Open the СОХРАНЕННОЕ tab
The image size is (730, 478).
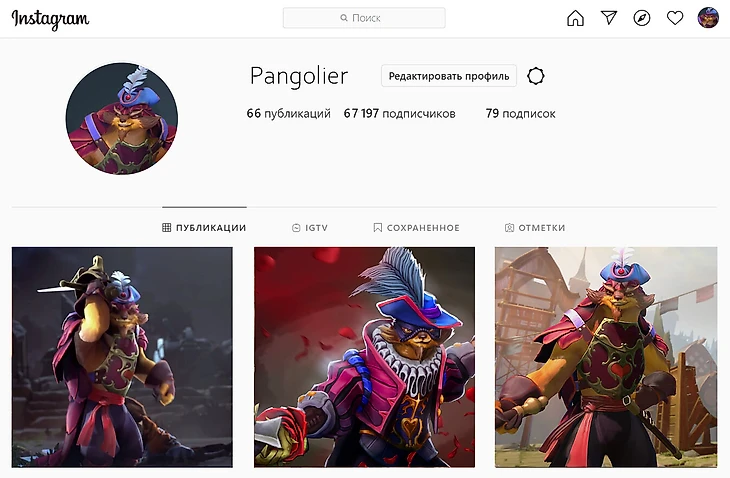pyautogui.click(x=416, y=228)
